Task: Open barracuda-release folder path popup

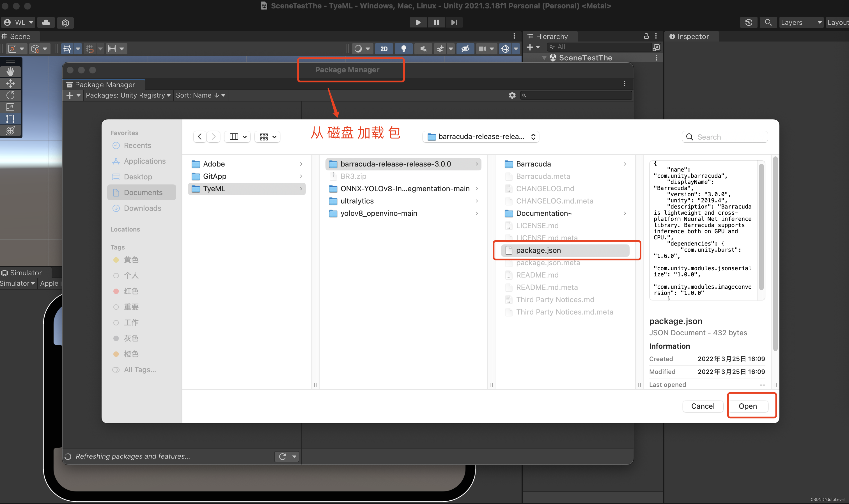Action: (x=481, y=137)
